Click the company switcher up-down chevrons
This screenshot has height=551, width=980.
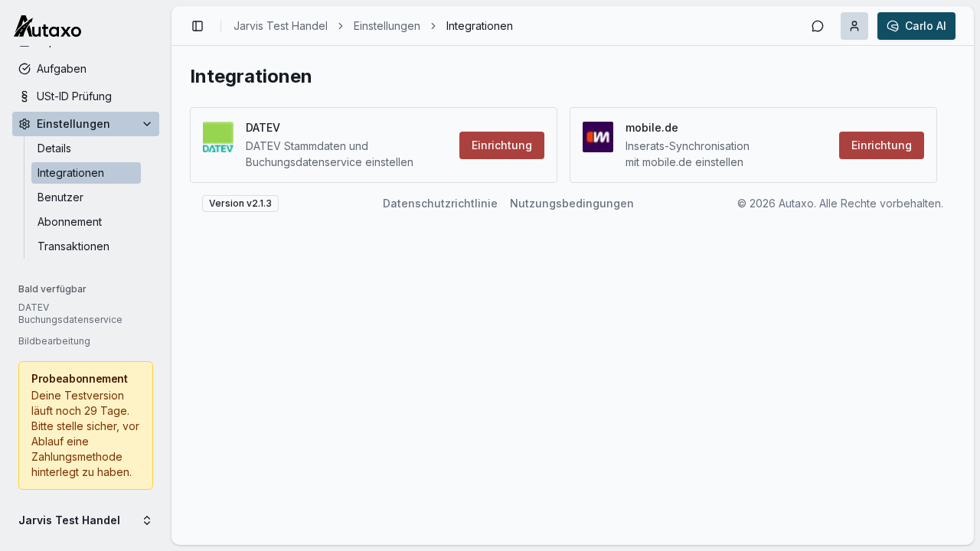[147, 520]
